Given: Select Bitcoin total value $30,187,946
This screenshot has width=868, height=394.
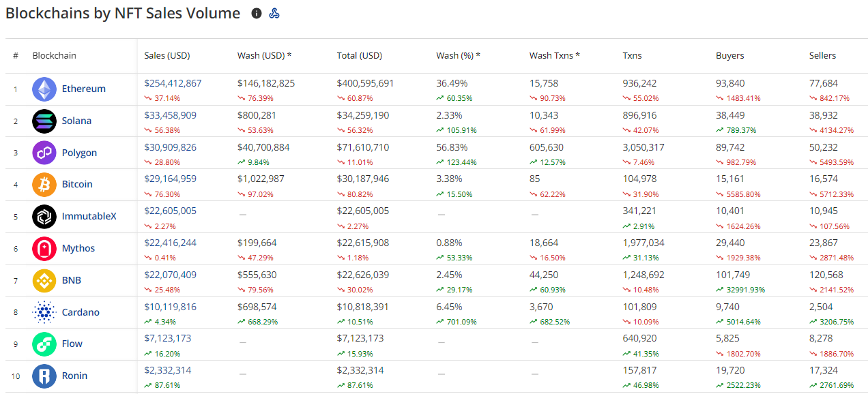Looking at the screenshot, I should (x=363, y=179).
